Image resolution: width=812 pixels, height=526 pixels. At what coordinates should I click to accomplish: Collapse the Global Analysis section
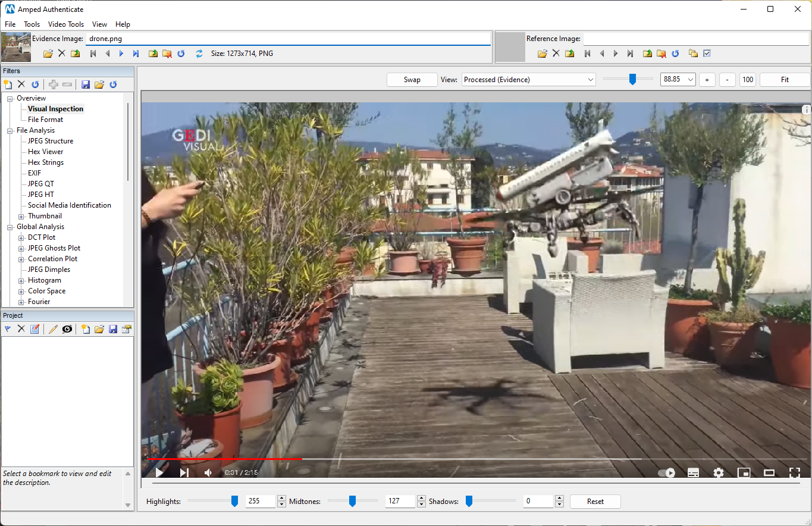pos(10,227)
